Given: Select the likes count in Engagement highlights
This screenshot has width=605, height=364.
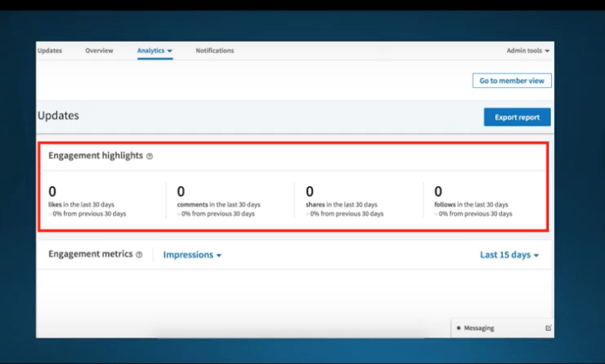Looking at the screenshot, I should [53, 192].
